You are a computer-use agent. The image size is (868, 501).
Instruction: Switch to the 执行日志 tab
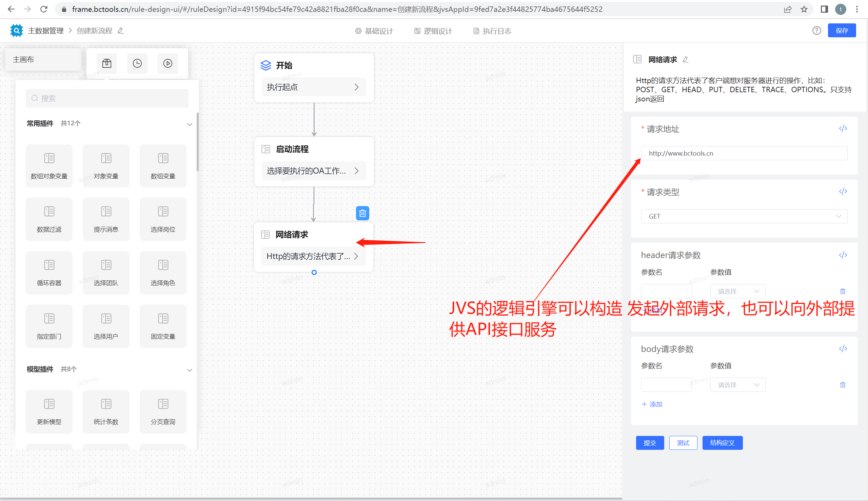(493, 31)
